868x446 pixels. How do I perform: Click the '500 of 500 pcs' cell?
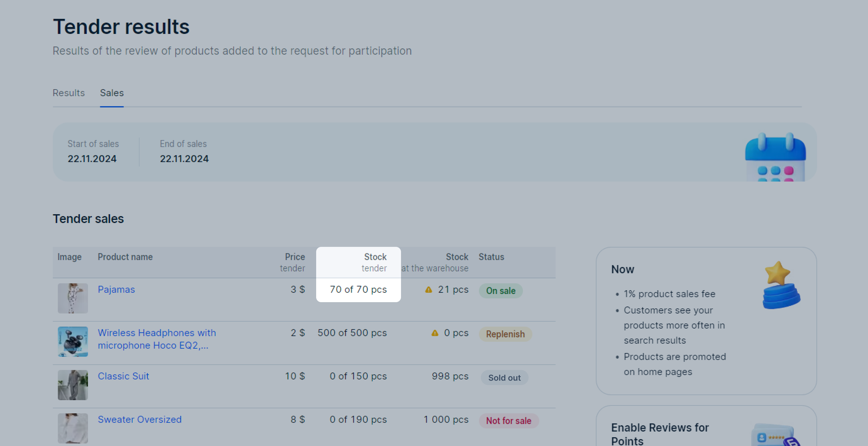pos(352,333)
